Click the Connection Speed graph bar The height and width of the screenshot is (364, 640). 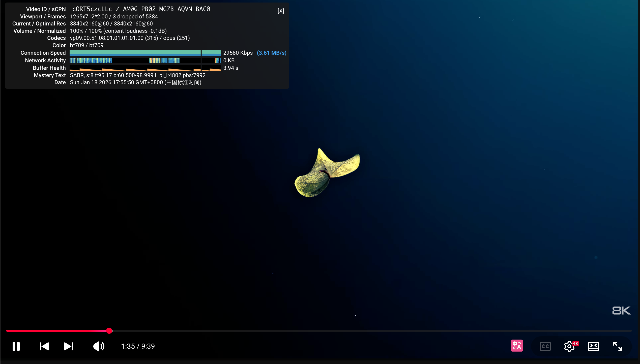tap(145, 53)
